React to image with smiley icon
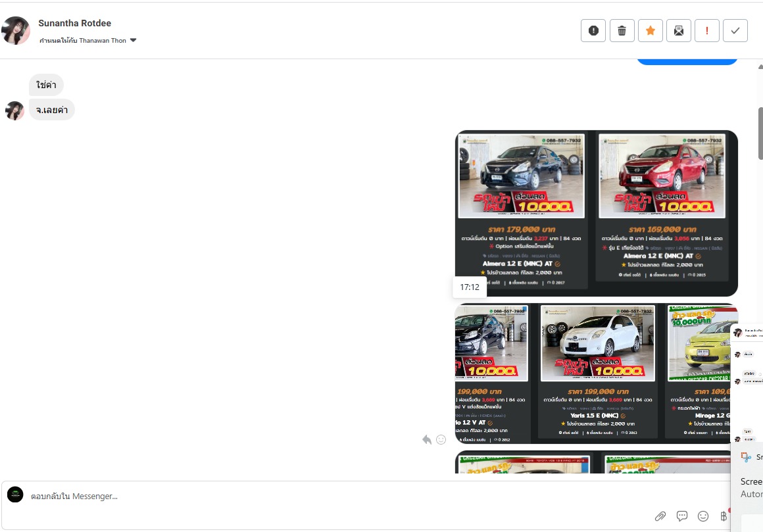763x532 pixels. click(x=441, y=439)
